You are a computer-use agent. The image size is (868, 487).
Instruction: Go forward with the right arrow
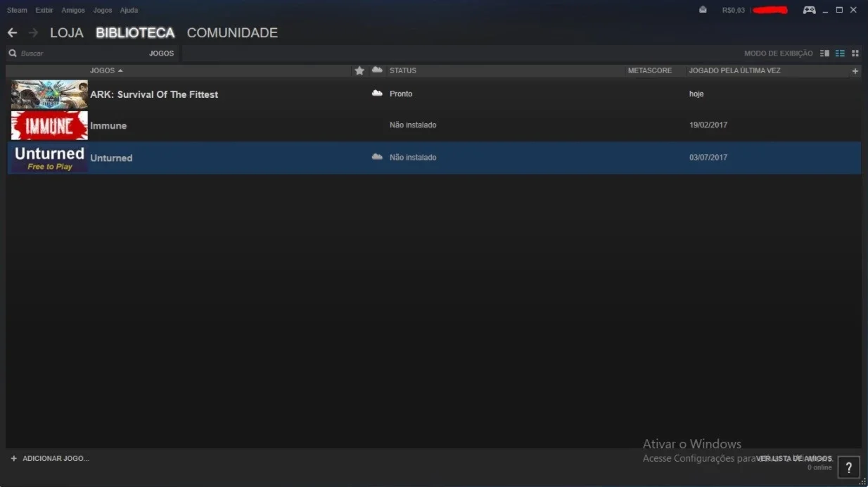tap(33, 33)
